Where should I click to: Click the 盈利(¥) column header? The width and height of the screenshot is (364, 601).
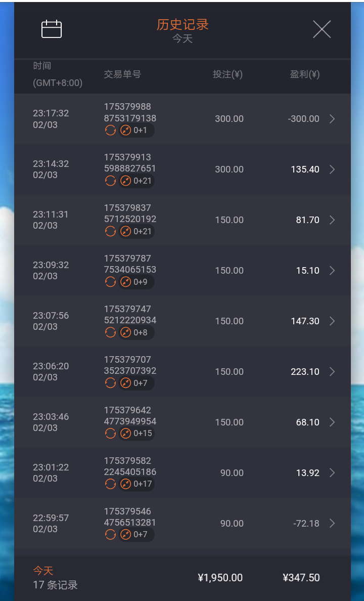304,75
